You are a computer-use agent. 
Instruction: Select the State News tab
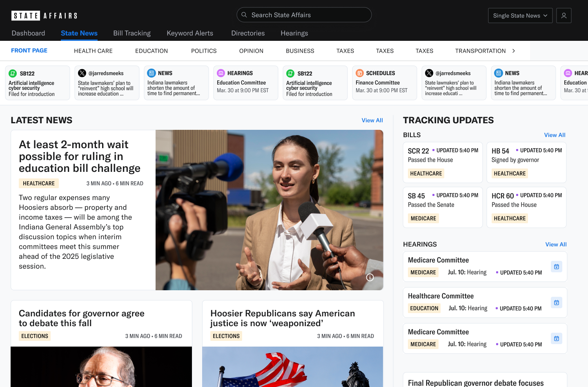click(x=79, y=33)
